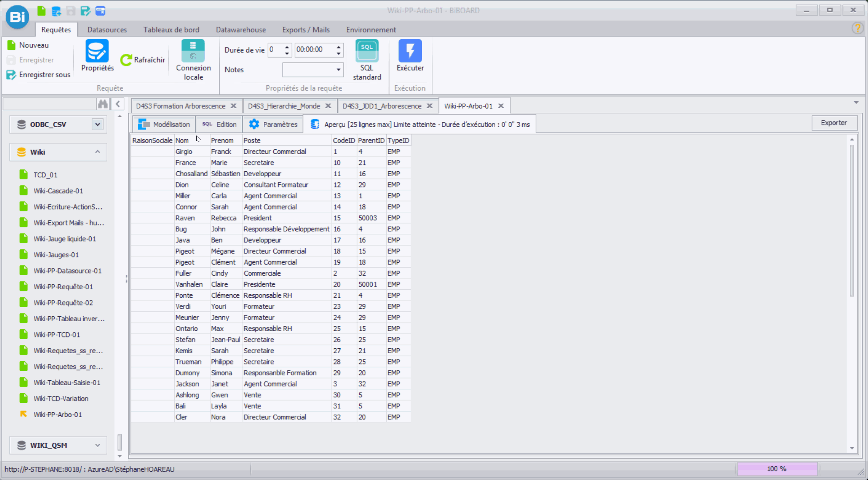Click the Nouveau query button
The height and width of the screenshot is (480, 868).
point(28,45)
